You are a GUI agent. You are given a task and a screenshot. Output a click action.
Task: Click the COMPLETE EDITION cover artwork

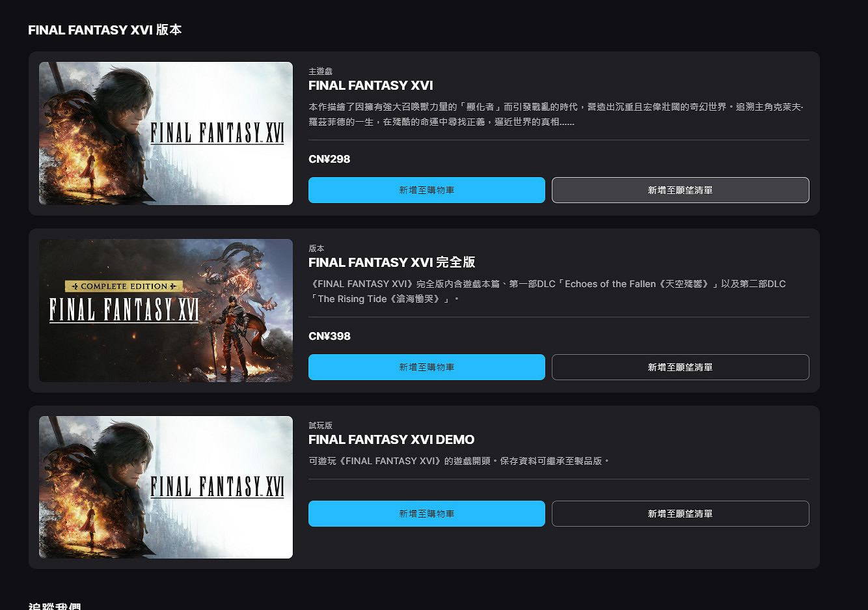click(x=166, y=310)
